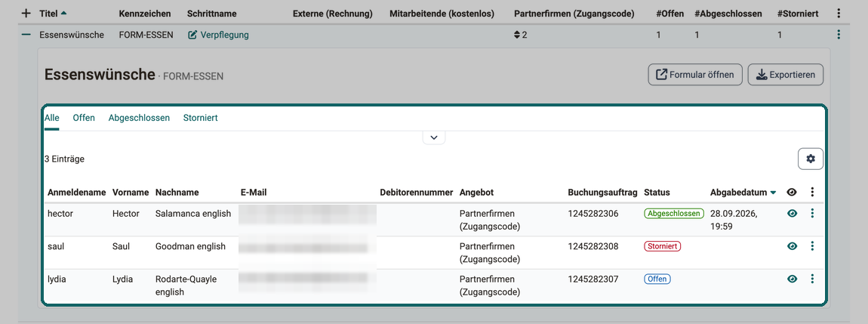Click the Nachname column header
The width and height of the screenshot is (868, 324).
(x=177, y=192)
